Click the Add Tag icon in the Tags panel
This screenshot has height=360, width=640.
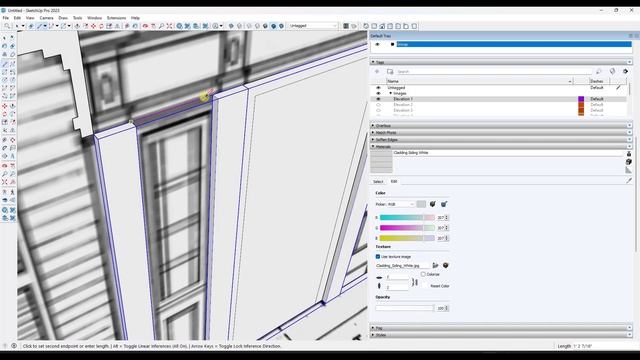[377, 71]
